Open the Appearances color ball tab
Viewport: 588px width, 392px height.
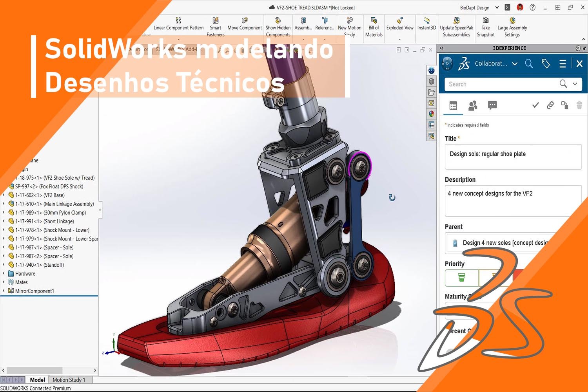[x=432, y=114]
